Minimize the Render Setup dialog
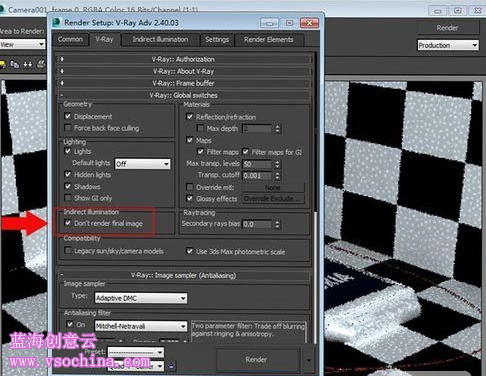 (x=270, y=23)
